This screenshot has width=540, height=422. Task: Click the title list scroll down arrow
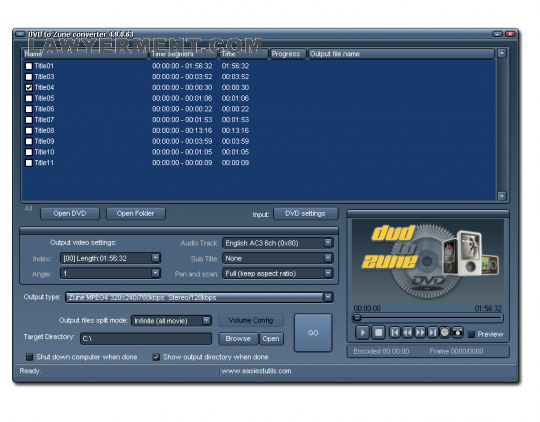[502, 196]
